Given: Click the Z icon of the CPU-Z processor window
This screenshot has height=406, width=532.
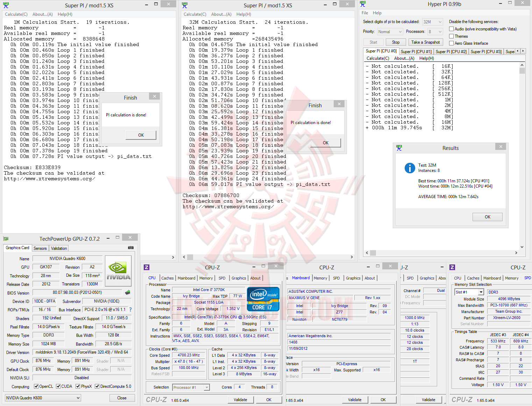Looking at the screenshot, I should pos(147,267).
